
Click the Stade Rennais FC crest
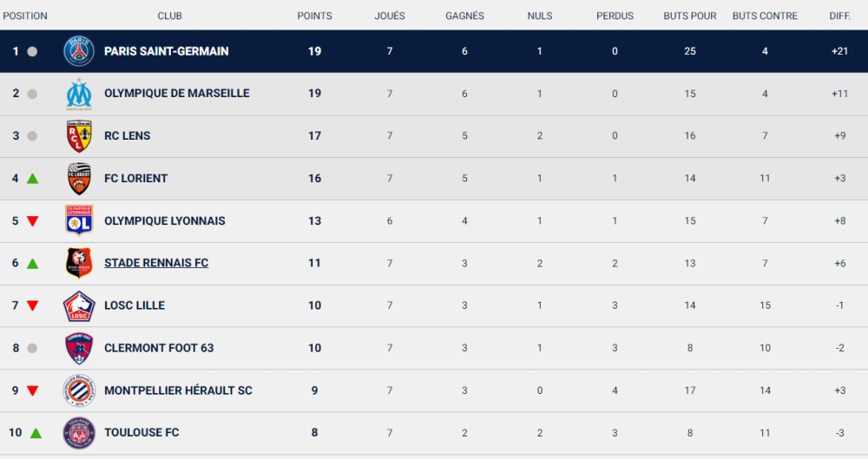tap(79, 263)
